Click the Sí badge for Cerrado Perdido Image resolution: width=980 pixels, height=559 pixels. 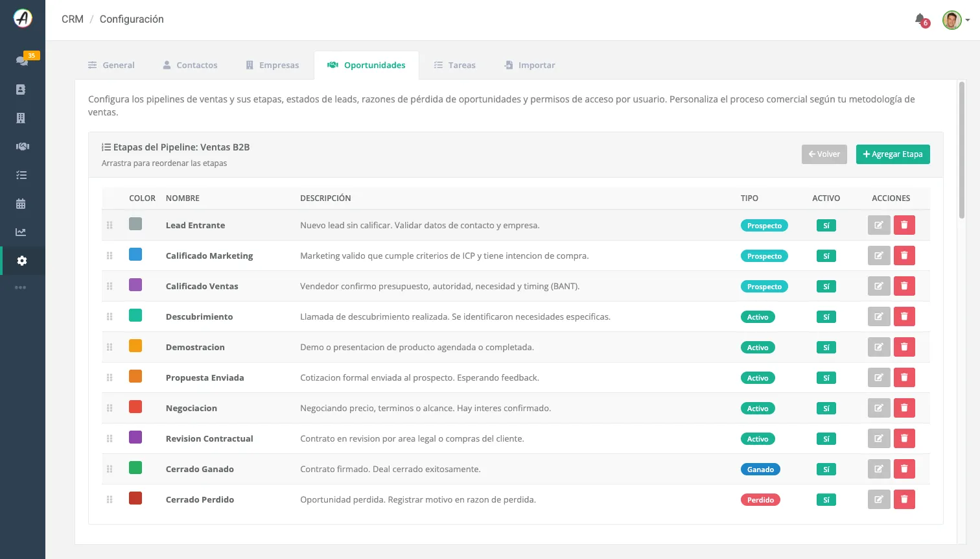[x=826, y=500]
